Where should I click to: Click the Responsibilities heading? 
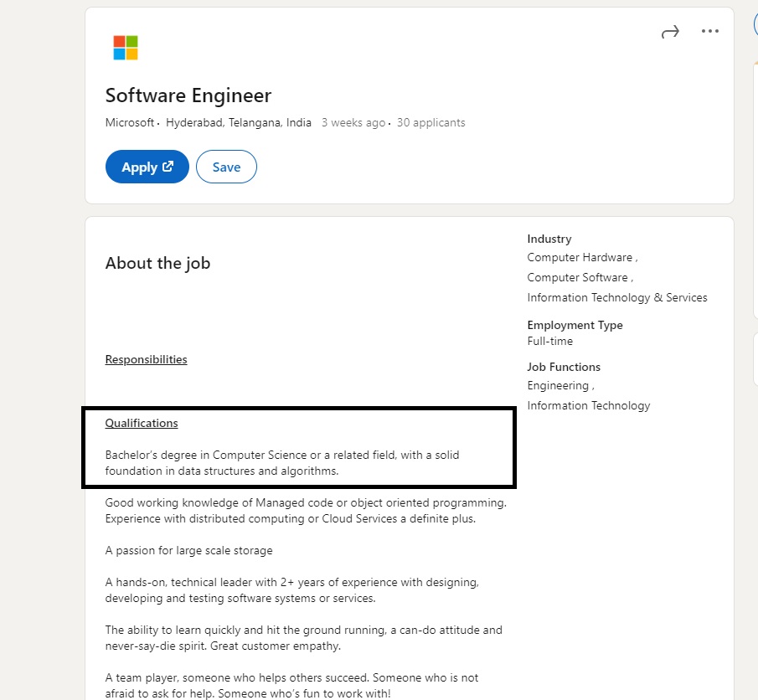pyautogui.click(x=146, y=359)
